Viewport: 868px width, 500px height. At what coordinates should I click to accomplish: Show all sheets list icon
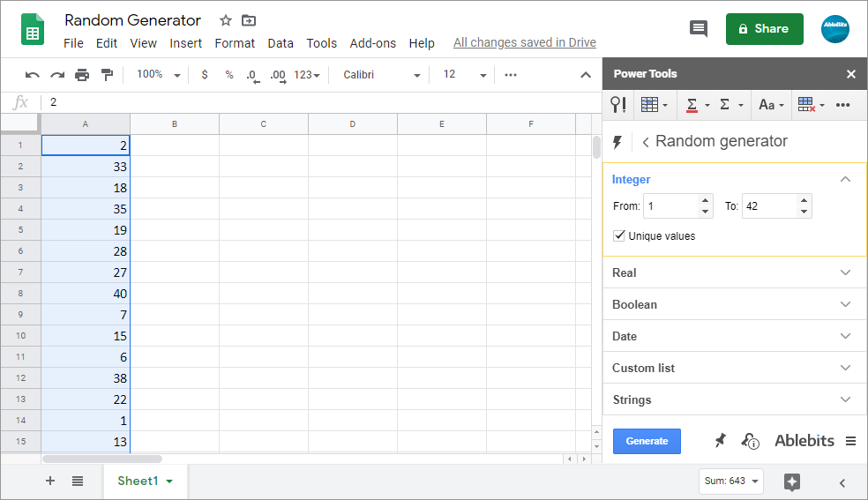point(78,481)
